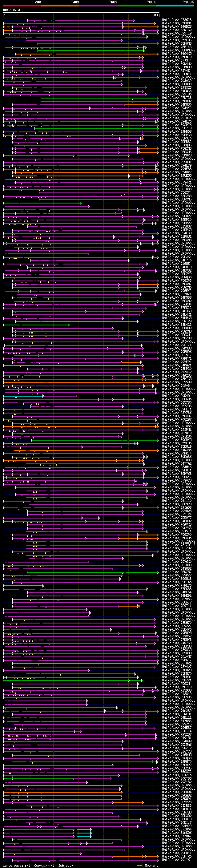Open hit UniRef100_B4GDZ6
The height and width of the screenshot is (868, 197).
tap(177, 26)
